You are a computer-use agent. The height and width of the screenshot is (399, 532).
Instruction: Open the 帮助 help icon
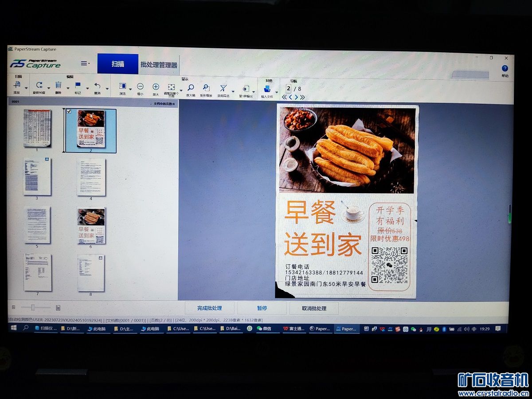pyautogui.click(x=505, y=68)
